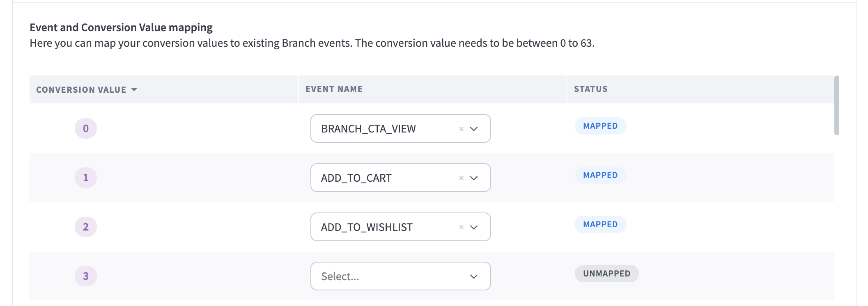
Task: Click the conversion value 3 badge
Action: 86,276
